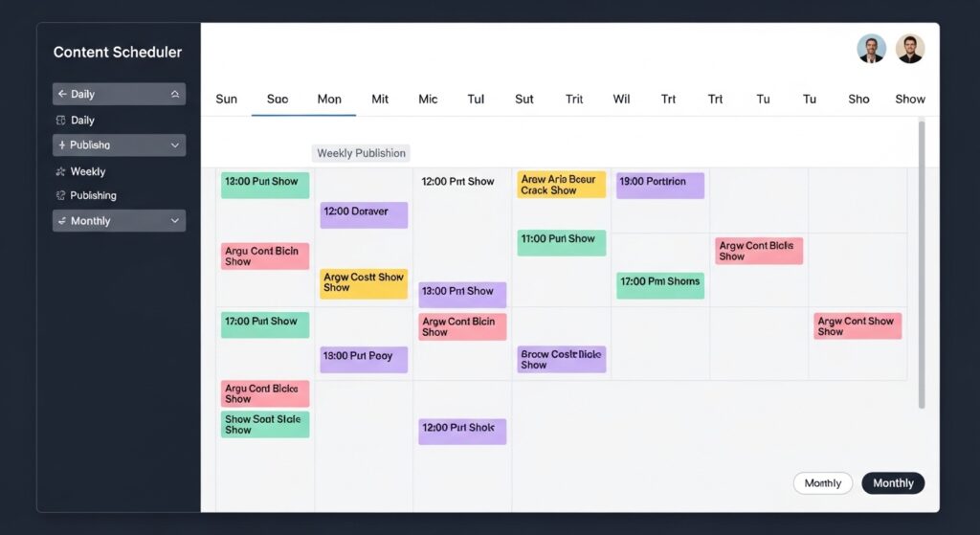Click the sparkle icon next to Weekly
The width and height of the screenshot is (980, 535).
coord(60,171)
